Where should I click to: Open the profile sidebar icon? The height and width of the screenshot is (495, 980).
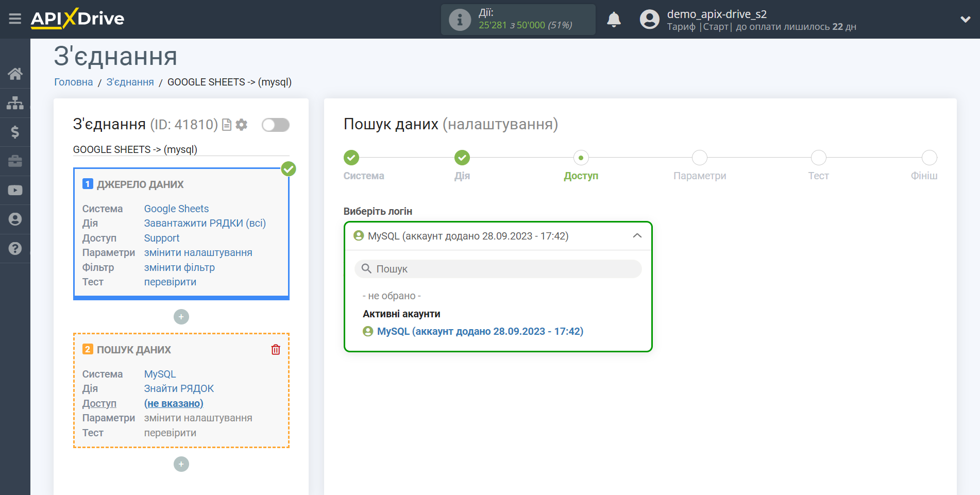point(15,219)
